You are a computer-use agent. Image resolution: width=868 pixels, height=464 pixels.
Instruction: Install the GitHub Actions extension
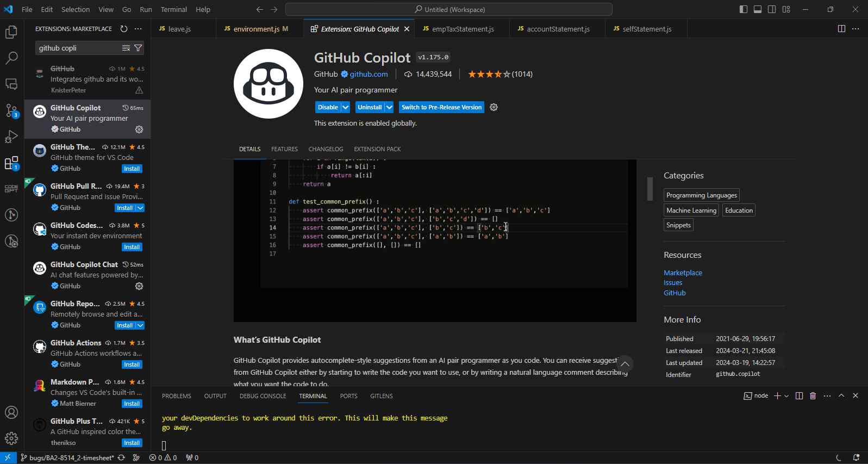point(132,364)
